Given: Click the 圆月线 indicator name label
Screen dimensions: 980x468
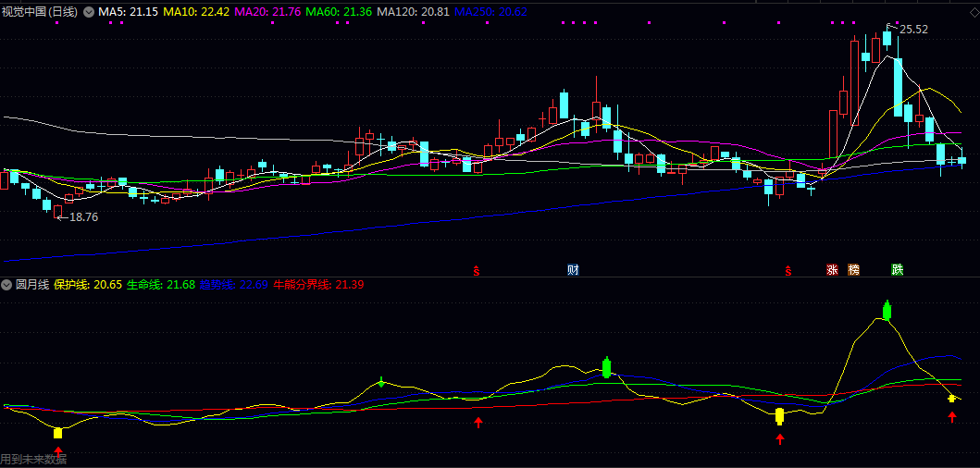Looking at the screenshot, I should [x=32, y=285].
